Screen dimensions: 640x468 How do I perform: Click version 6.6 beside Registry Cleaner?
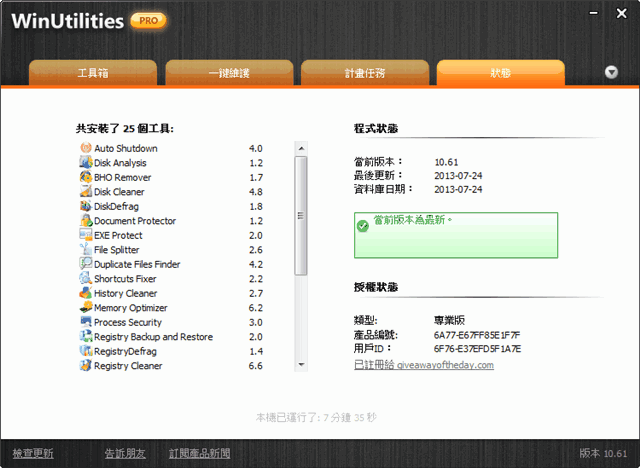(256, 366)
